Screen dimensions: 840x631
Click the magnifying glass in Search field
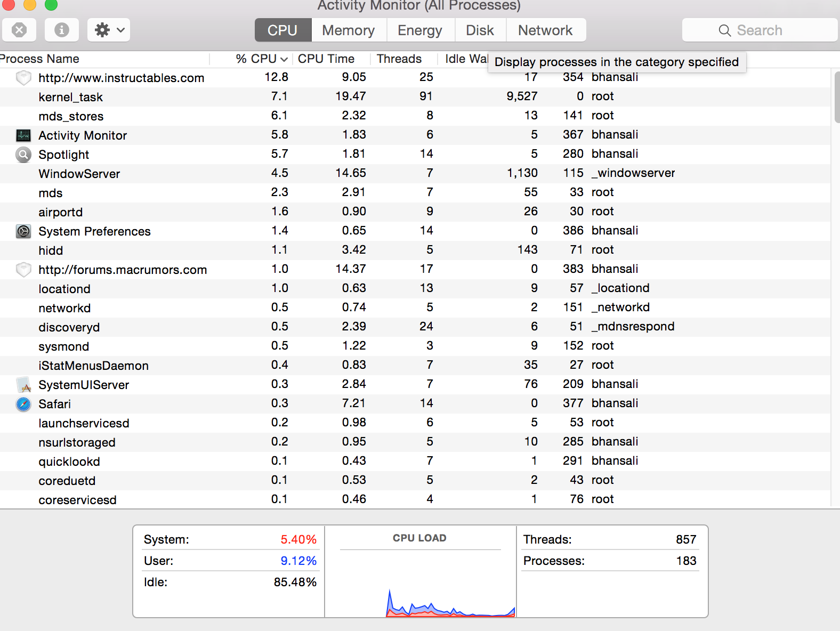(x=725, y=30)
